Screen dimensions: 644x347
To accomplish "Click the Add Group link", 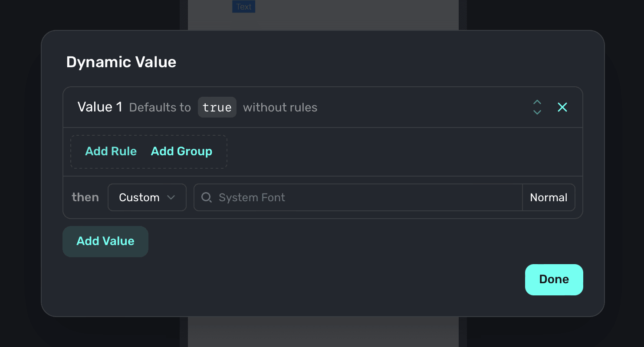I will pos(181,151).
